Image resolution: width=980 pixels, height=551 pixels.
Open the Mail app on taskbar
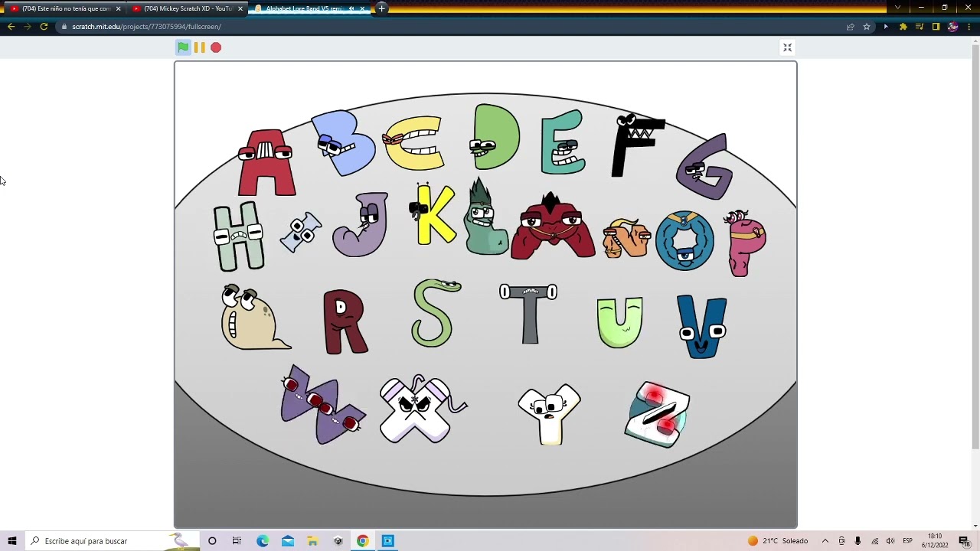[288, 541]
